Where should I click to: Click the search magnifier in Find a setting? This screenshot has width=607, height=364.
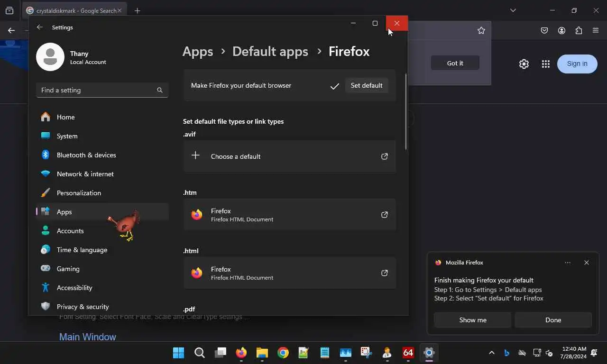tap(160, 90)
